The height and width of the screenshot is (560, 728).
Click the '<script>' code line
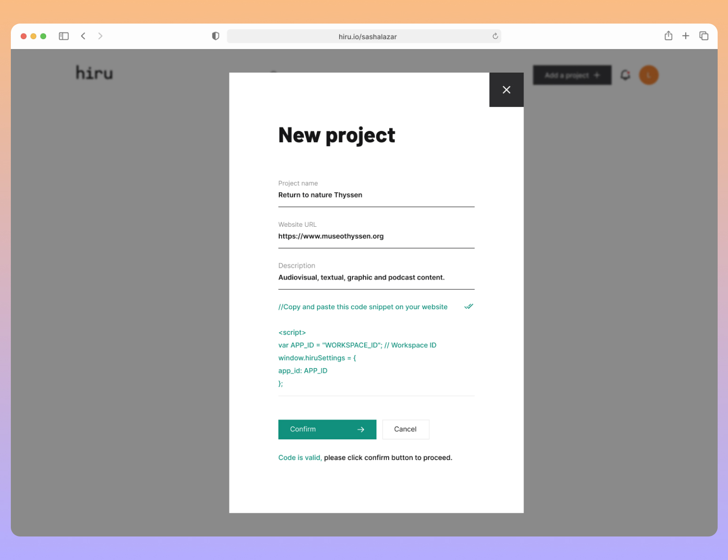point(292,332)
